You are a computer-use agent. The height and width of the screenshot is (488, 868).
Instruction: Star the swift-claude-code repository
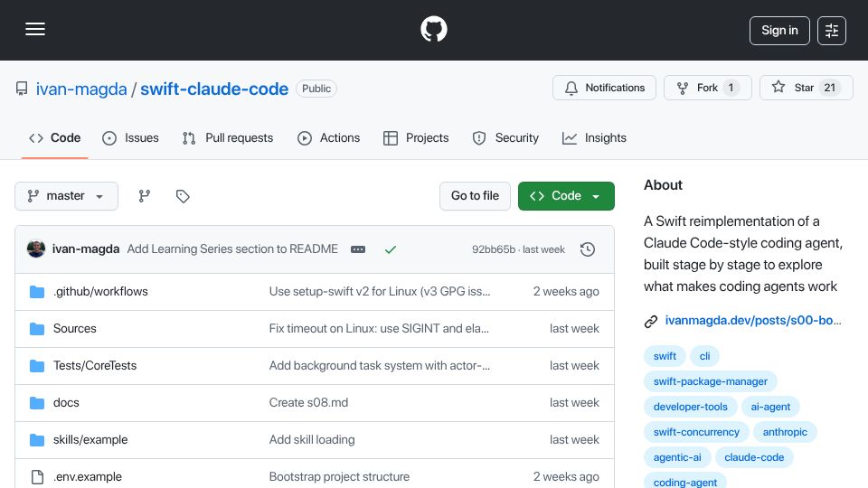pos(806,88)
